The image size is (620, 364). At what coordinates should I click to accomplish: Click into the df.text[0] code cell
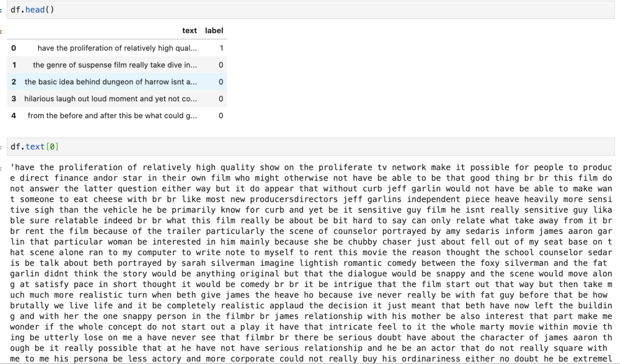pos(303,147)
